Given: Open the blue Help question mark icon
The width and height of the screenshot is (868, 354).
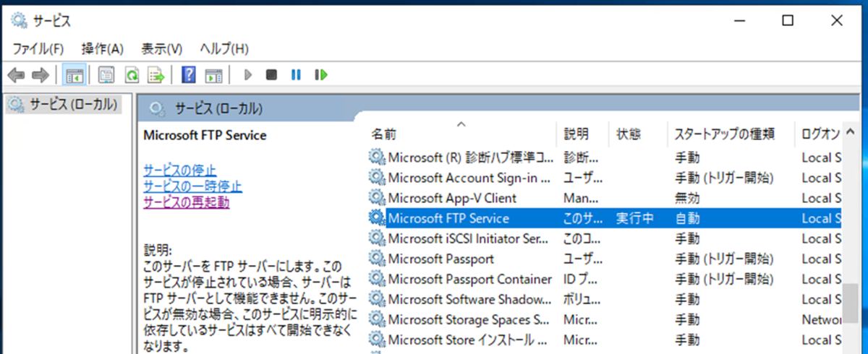Looking at the screenshot, I should [x=189, y=74].
